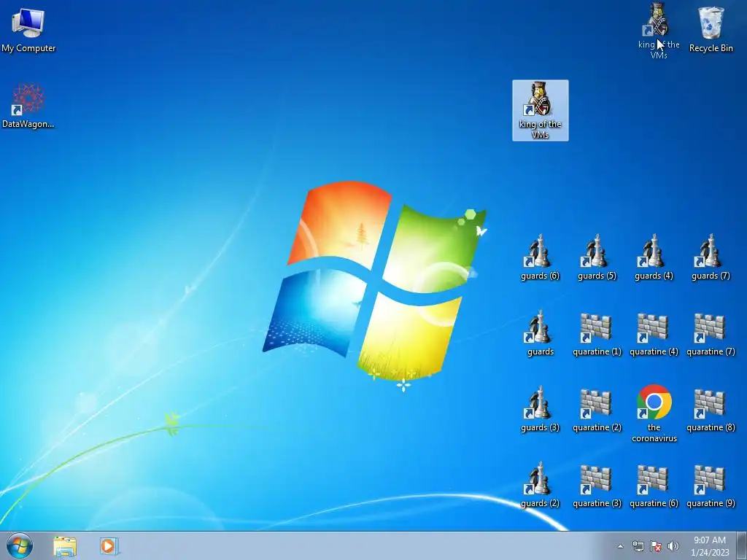Image resolution: width=747 pixels, height=560 pixels.
Task: Open the Action Center flag icon
Action: point(656,546)
